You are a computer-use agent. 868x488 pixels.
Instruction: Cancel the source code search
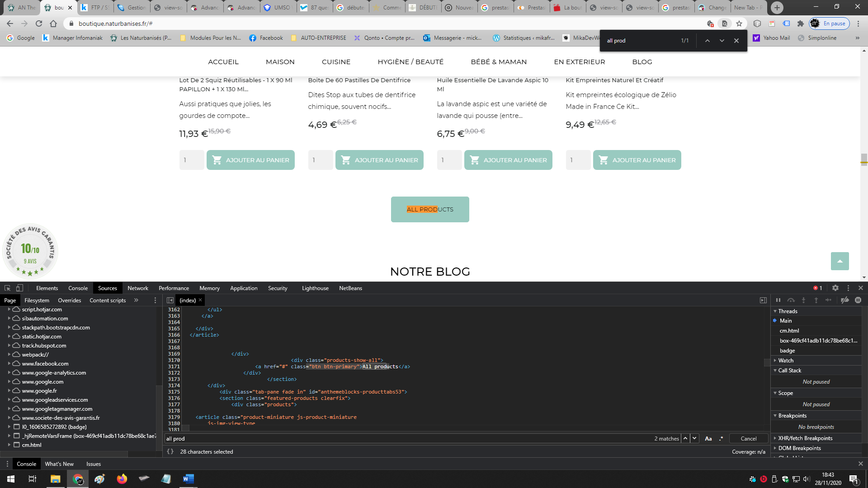tap(749, 438)
